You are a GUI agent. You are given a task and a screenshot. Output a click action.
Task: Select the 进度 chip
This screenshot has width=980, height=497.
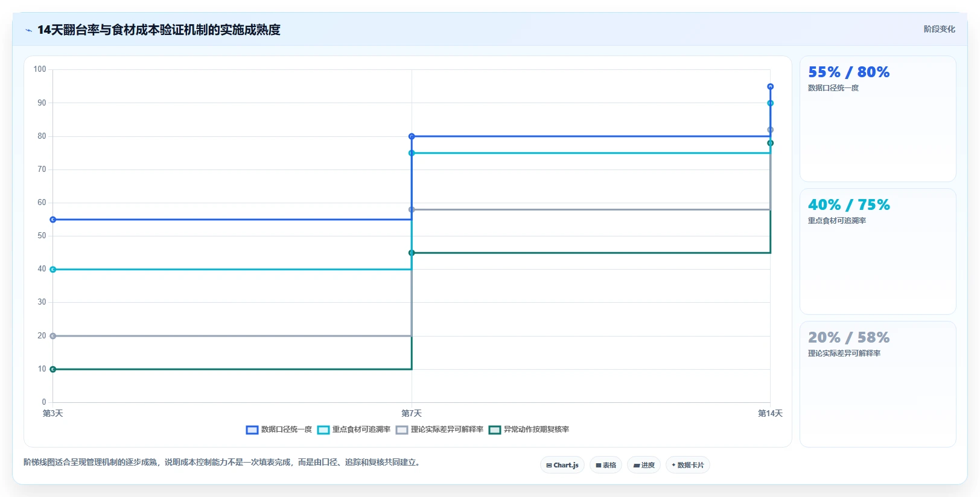coord(644,465)
